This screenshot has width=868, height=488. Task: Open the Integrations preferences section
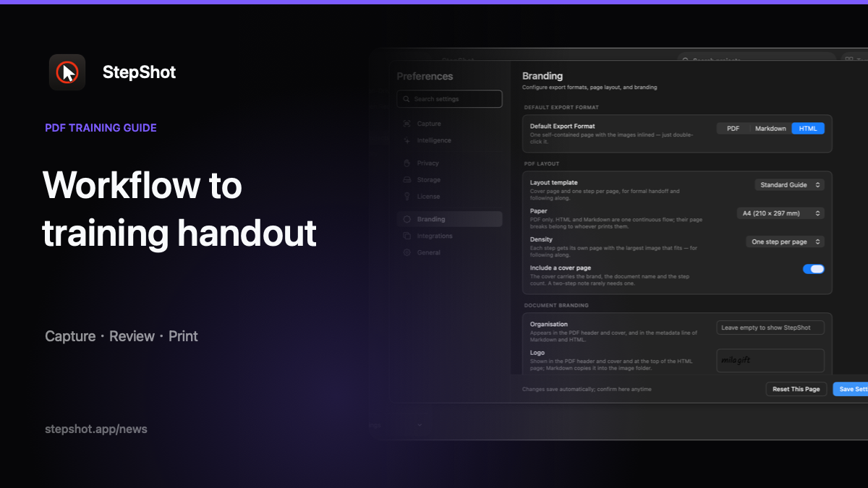click(x=449, y=236)
